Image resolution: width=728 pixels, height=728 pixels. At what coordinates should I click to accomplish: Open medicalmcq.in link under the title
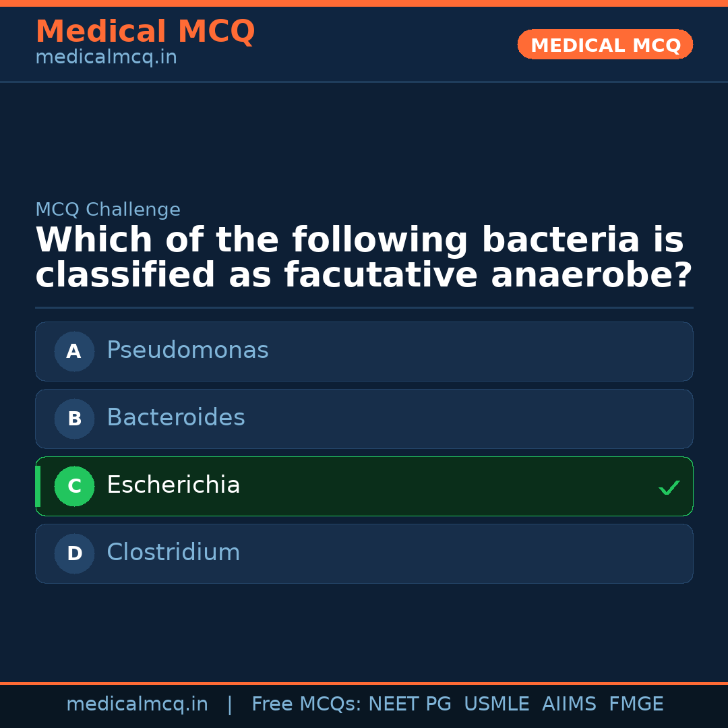click(106, 58)
